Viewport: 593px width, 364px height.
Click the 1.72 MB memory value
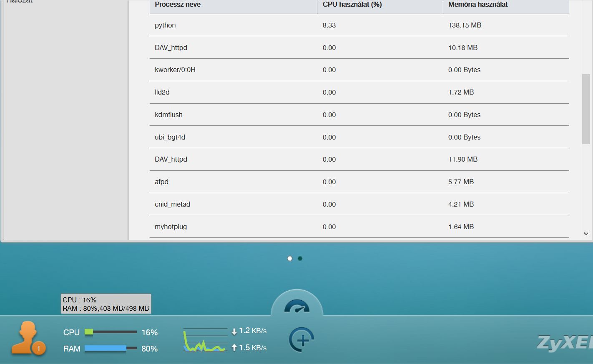[x=461, y=92]
